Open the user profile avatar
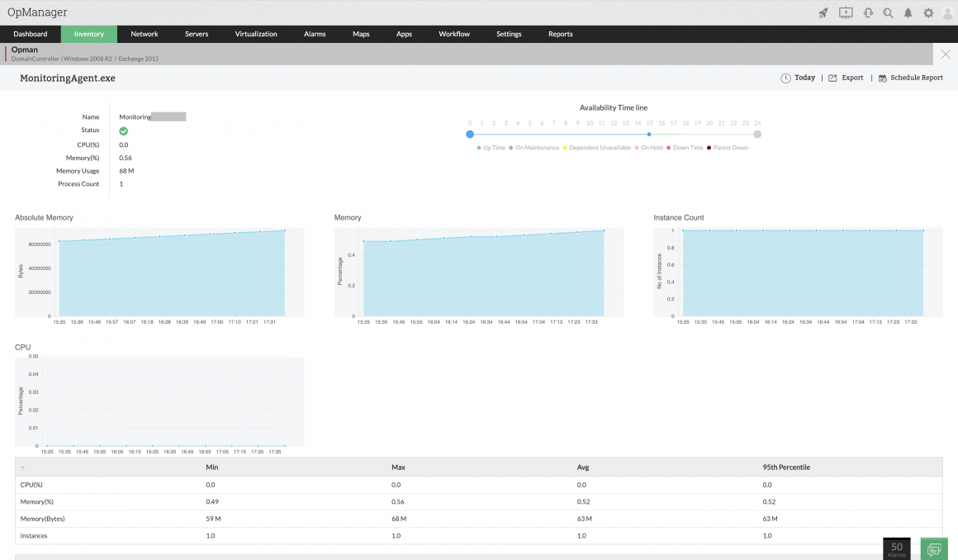The height and width of the screenshot is (560, 958). (947, 13)
